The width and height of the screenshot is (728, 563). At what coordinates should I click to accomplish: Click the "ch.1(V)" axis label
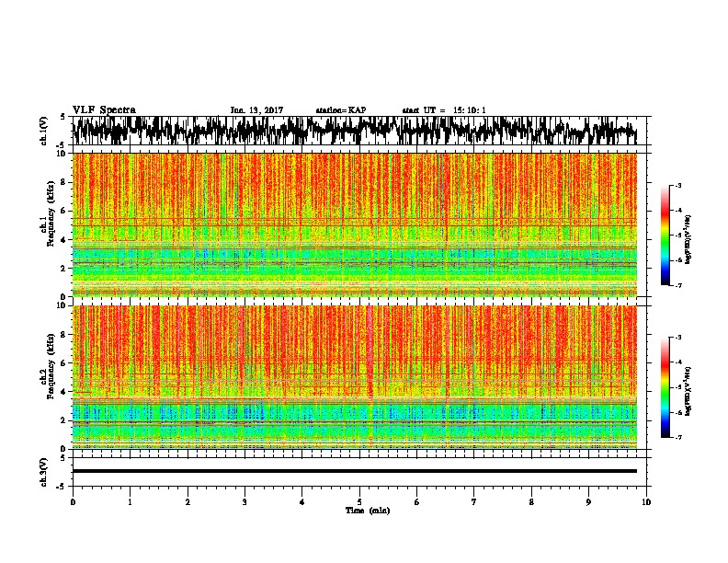tap(44, 131)
